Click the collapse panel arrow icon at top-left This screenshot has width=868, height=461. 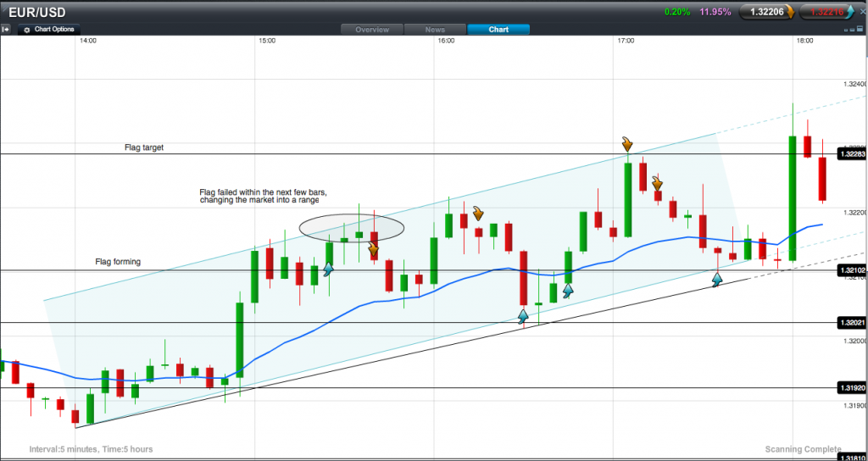pyautogui.click(x=6, y=29)
